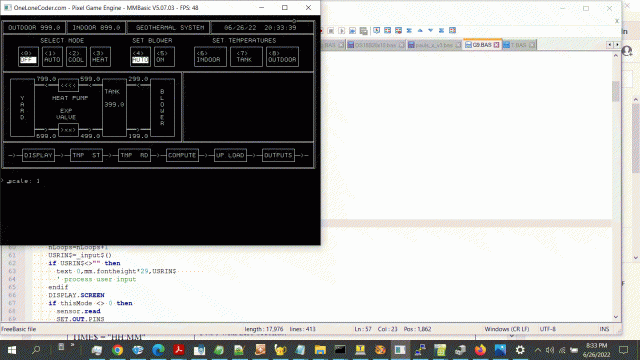
Task: Open Firefox from the taskbar
Action: 480,350
